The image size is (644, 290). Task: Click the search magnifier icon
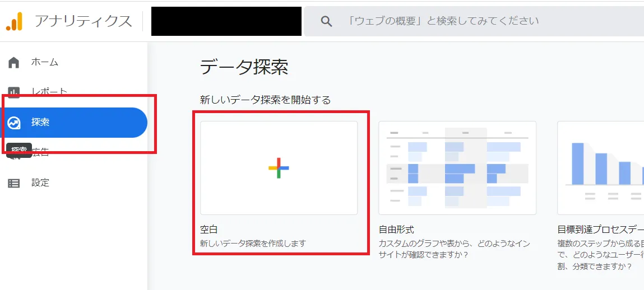(327, 21)
